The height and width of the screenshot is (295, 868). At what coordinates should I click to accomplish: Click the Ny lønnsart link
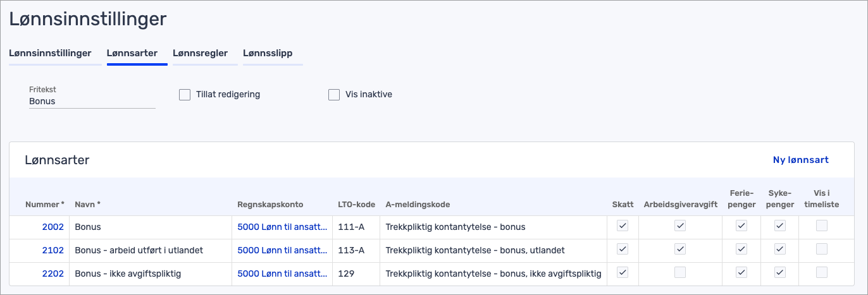point(800,160)
